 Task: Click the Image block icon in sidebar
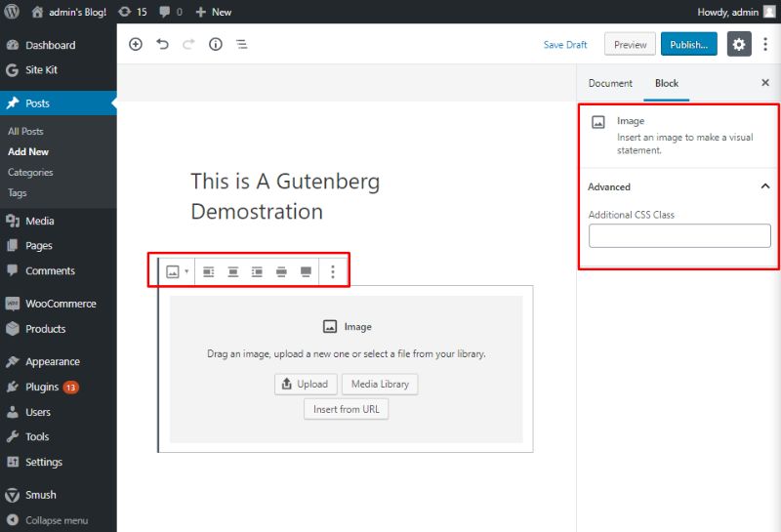[598, 122]
